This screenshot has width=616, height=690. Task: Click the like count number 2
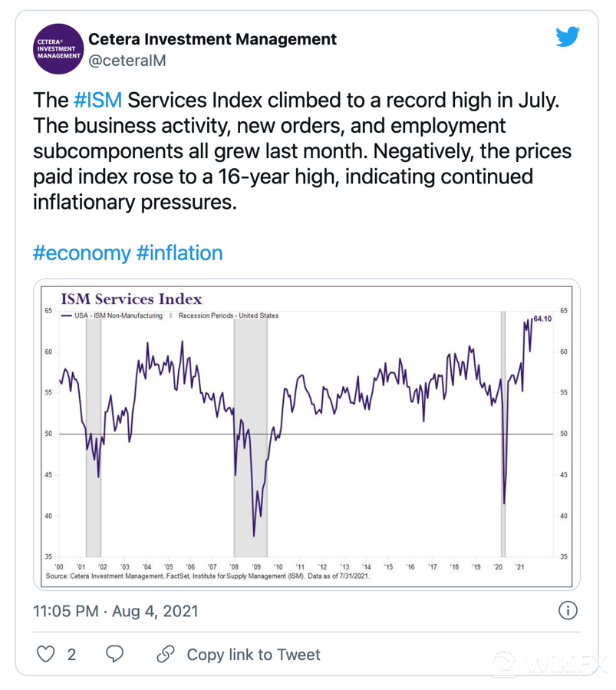71,655
